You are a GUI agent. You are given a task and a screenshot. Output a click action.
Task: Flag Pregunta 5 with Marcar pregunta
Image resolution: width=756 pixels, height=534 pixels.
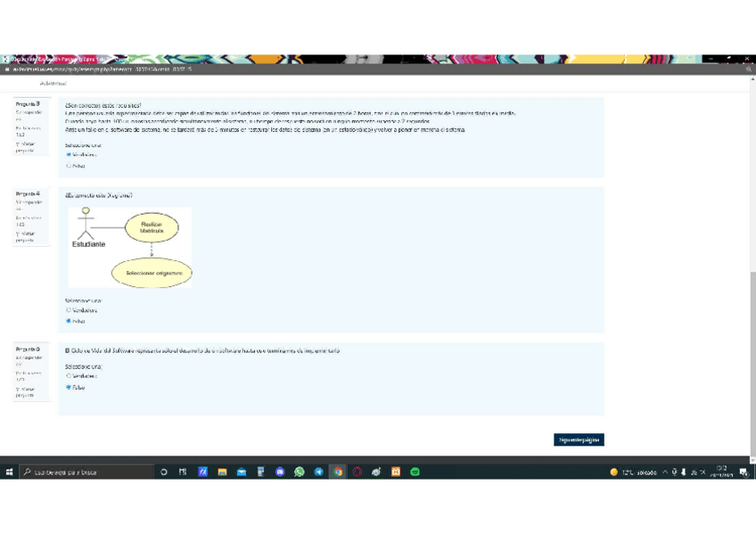pos(26,392)
